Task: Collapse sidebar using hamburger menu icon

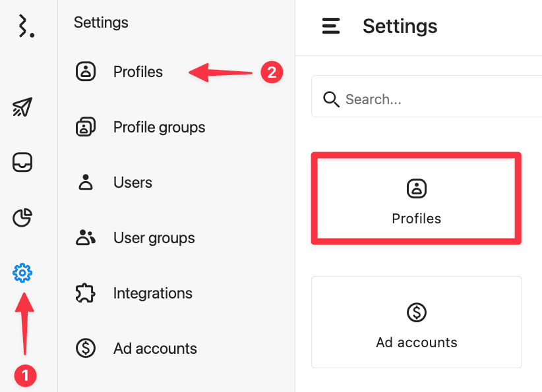Action: (331, 26)
